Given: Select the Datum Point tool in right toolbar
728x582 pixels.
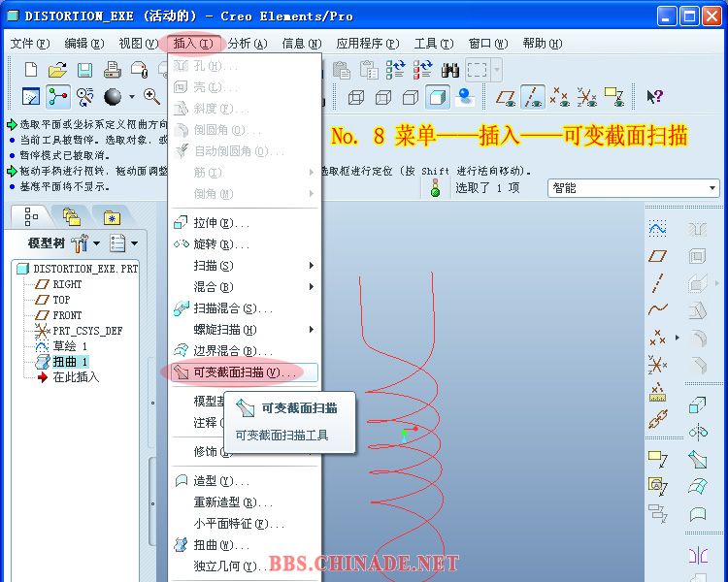Looking at the screenshot, I should click(657, 338).
